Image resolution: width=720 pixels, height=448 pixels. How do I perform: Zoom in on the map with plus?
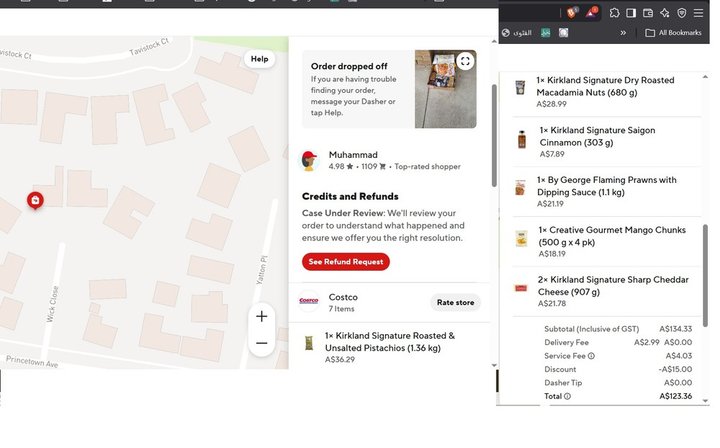(x=262, y=316)
